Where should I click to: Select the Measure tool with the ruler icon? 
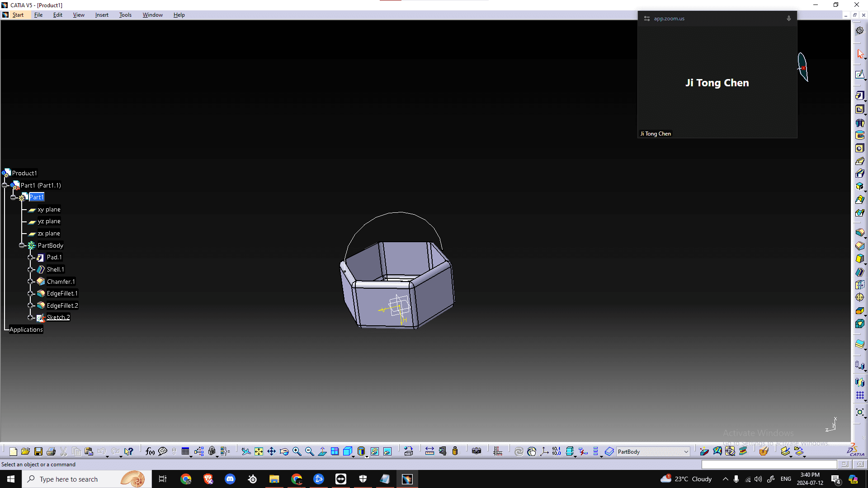point(429,451)
